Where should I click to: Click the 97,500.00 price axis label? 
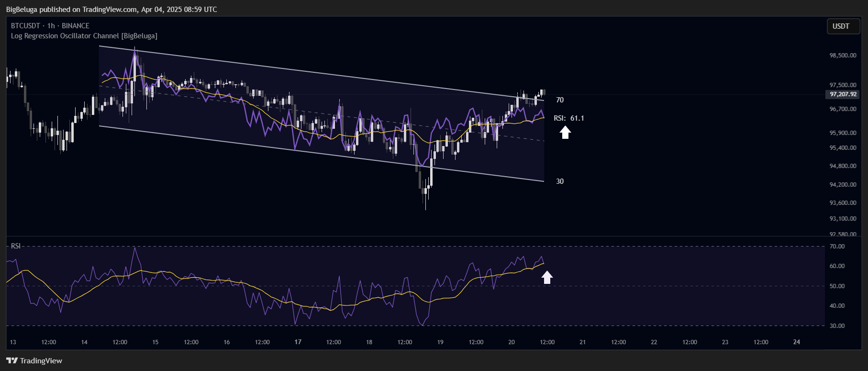tap(843, 85)
